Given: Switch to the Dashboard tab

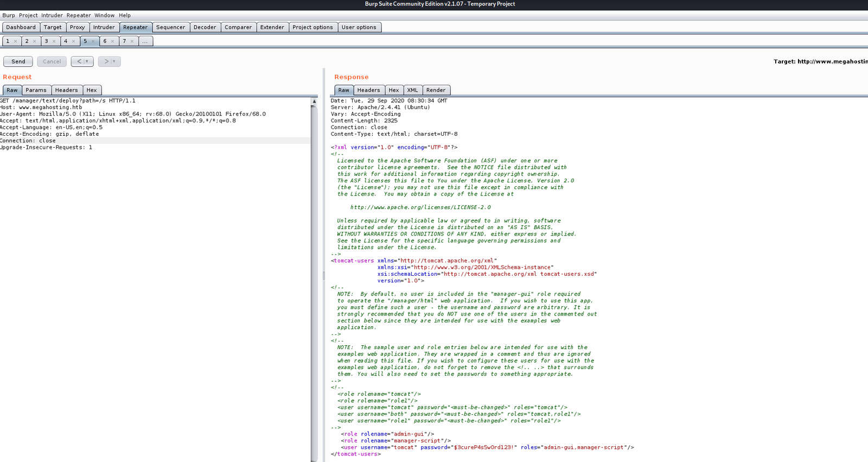Looking at the screenshot, I should [x=21, y=27].
